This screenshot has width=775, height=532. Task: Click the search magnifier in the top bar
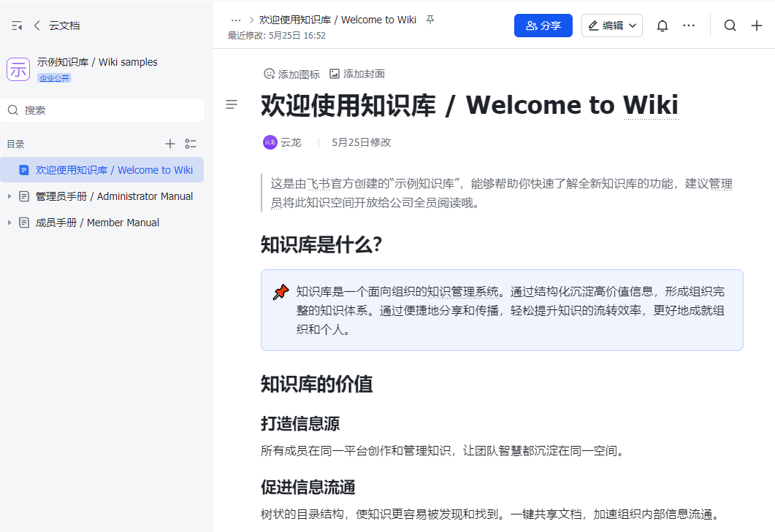[730, 25]
